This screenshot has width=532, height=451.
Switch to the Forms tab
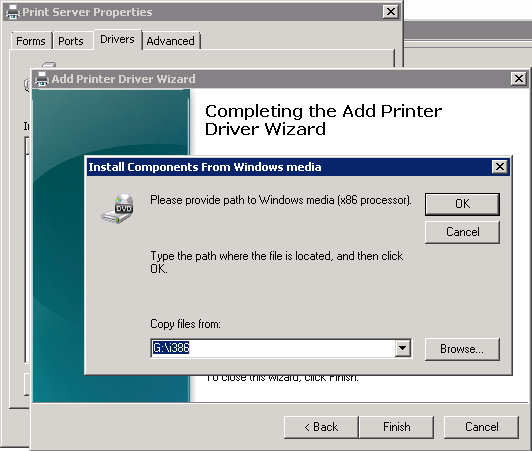point(31,41)
